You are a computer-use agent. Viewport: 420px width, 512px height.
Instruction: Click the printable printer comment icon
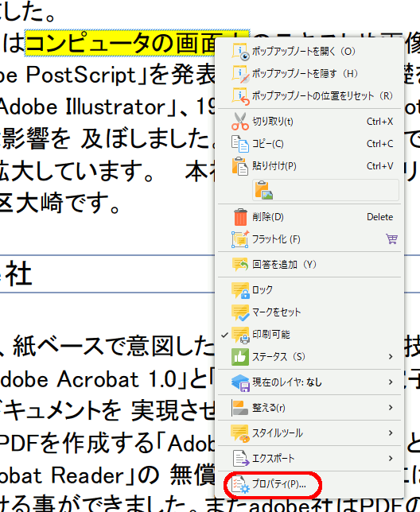pyautogui.click(x=240, y=335)
